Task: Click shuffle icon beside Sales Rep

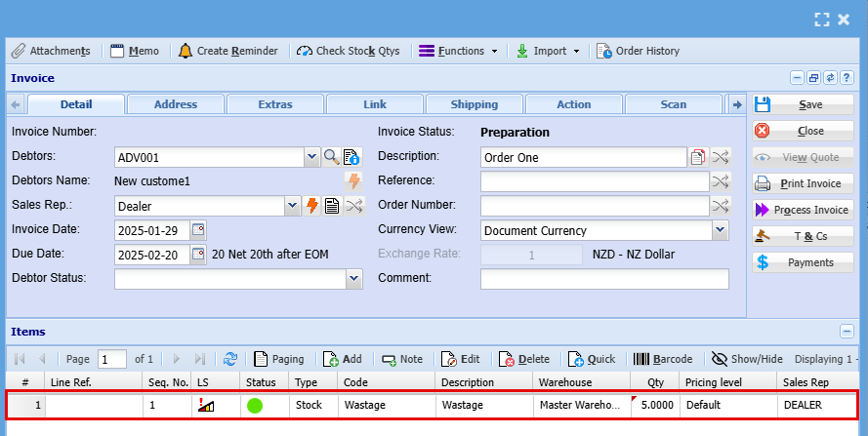Action: point(354,206)
